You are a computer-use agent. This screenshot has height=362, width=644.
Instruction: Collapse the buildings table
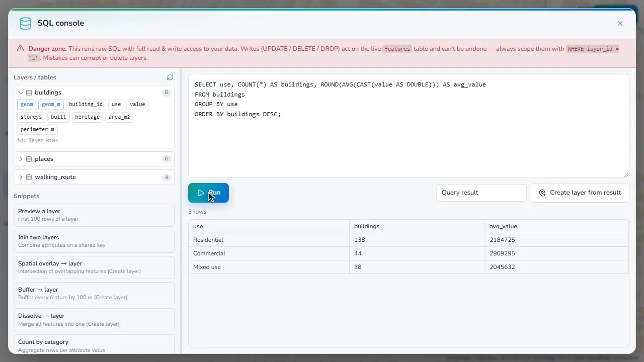[21, 93]
